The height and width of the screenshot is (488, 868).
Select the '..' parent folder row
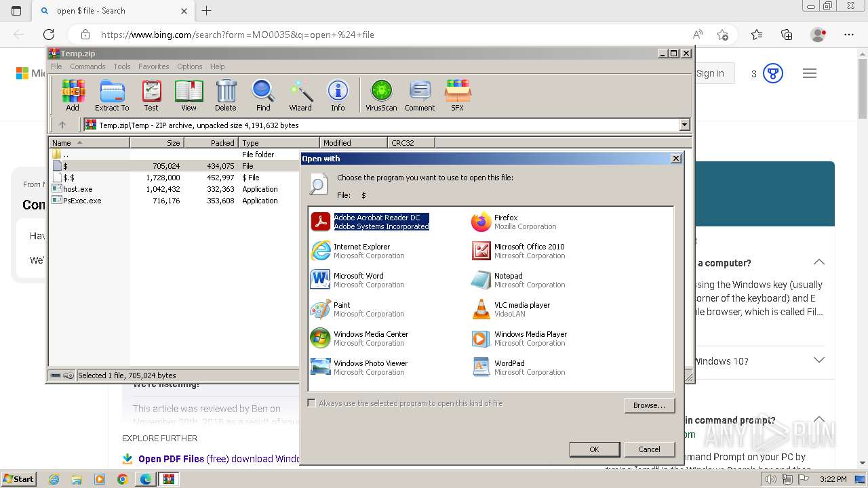click(174, 155)
